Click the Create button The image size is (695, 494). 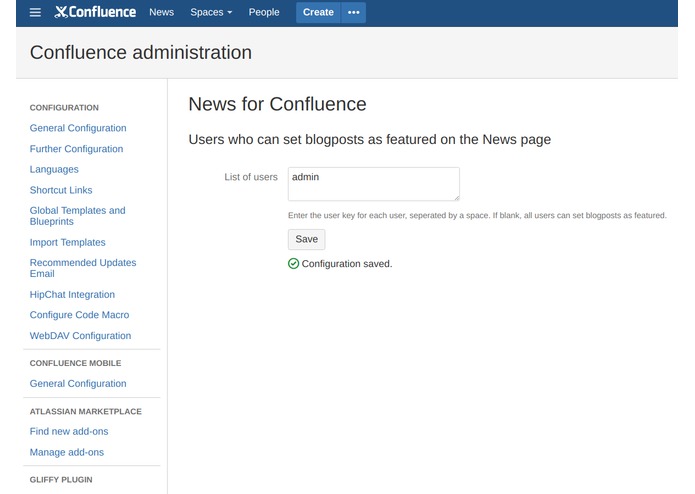tap(318, 12)
